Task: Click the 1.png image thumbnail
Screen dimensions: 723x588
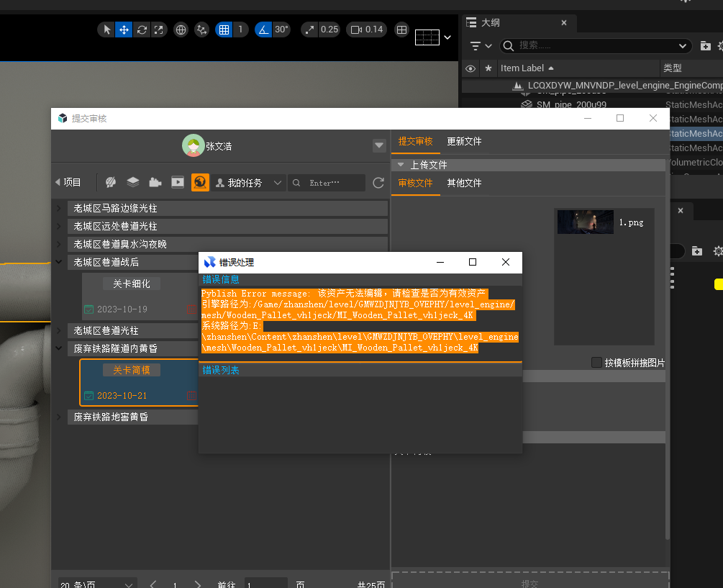Action: pos(585,222)
